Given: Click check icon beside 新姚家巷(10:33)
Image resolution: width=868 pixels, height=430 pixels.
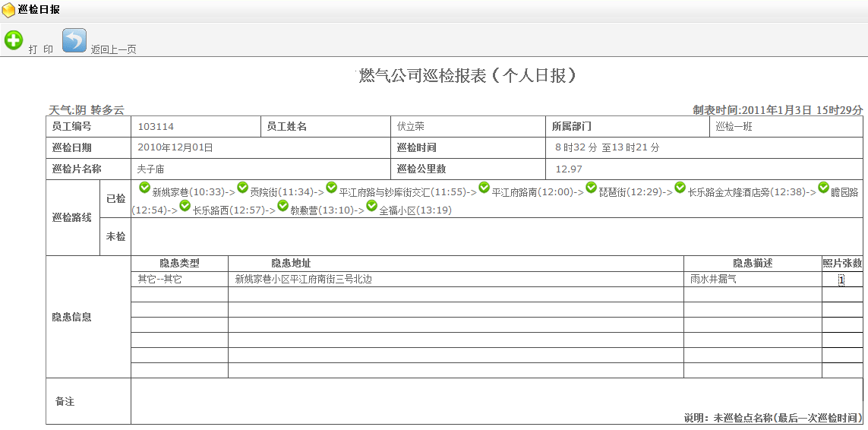Looking at the screenshot, I should (144, 188).
